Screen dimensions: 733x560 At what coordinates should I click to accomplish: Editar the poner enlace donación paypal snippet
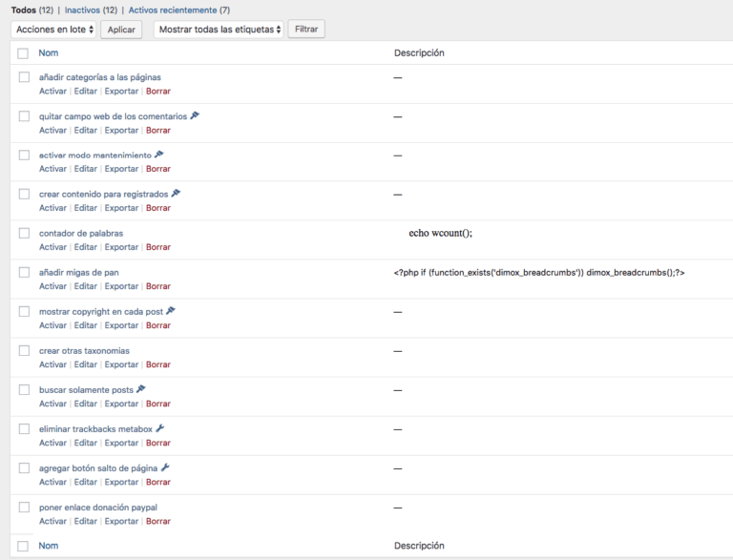click(x=86, y=521)
